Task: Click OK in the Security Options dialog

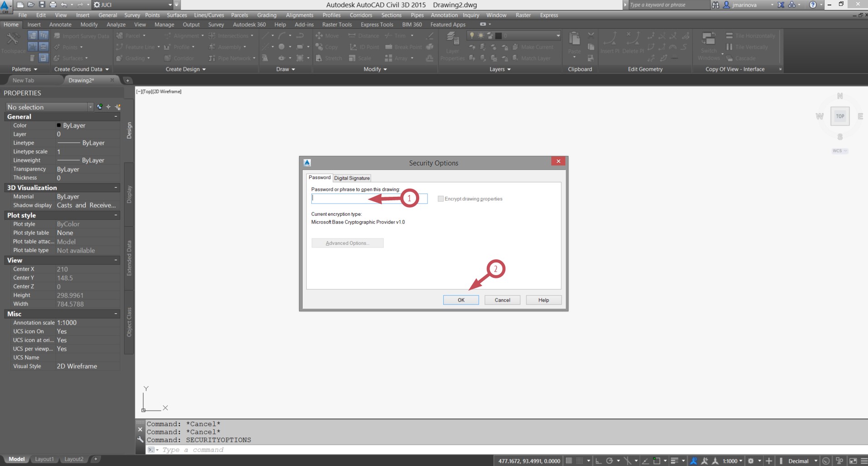Action: tap(461, 300)
